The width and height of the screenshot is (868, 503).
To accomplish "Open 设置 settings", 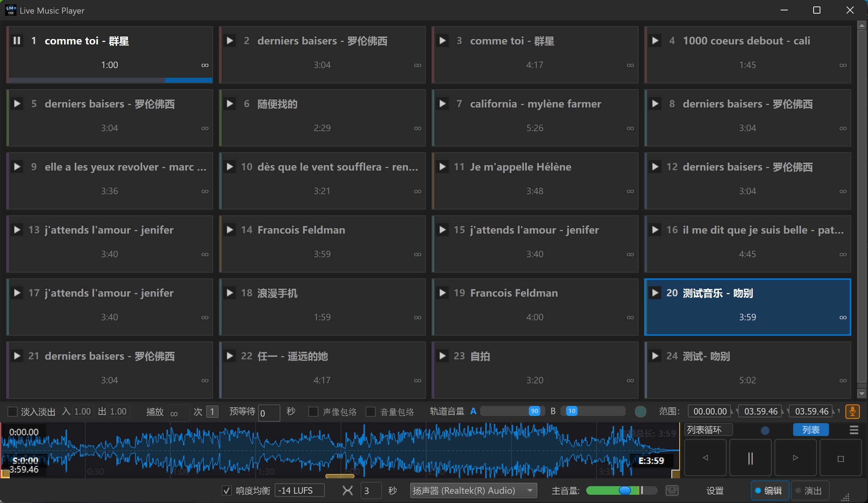I will pyautogui.click(x=715, y=490).
